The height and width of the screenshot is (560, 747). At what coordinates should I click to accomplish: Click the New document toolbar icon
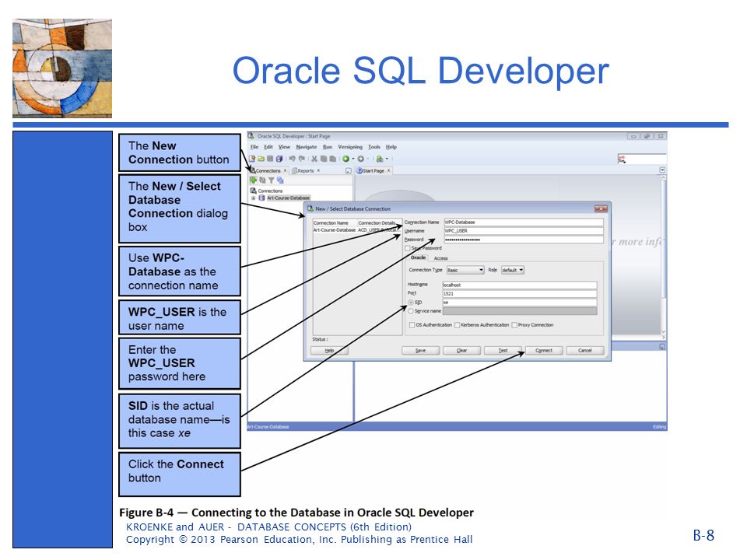tap(252, 159)
